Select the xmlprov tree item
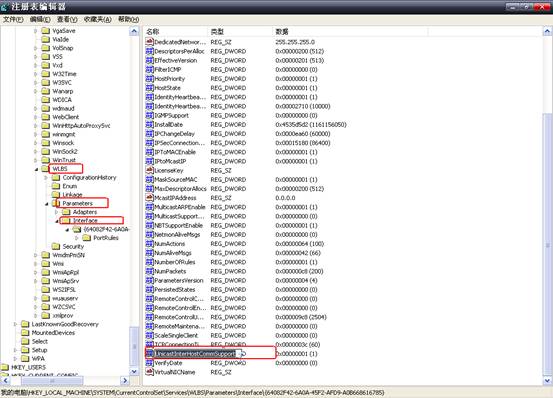The image size is (553, 398). 62,316
